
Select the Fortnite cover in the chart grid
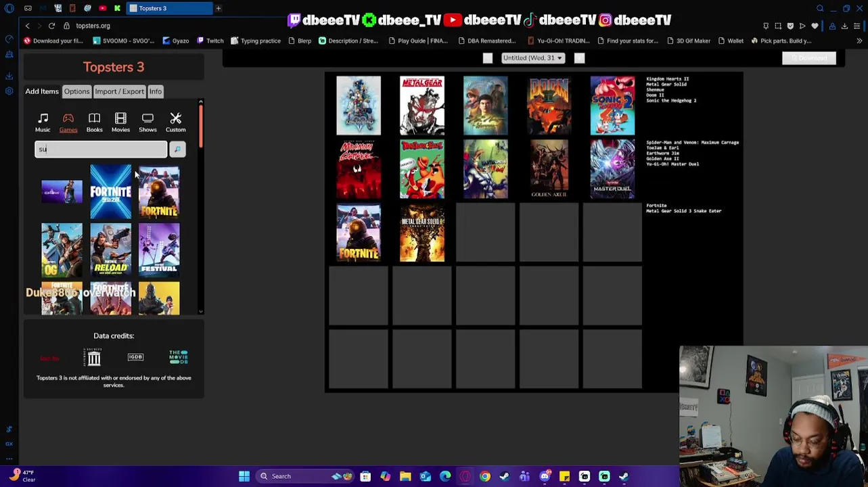tap(359, 233)
